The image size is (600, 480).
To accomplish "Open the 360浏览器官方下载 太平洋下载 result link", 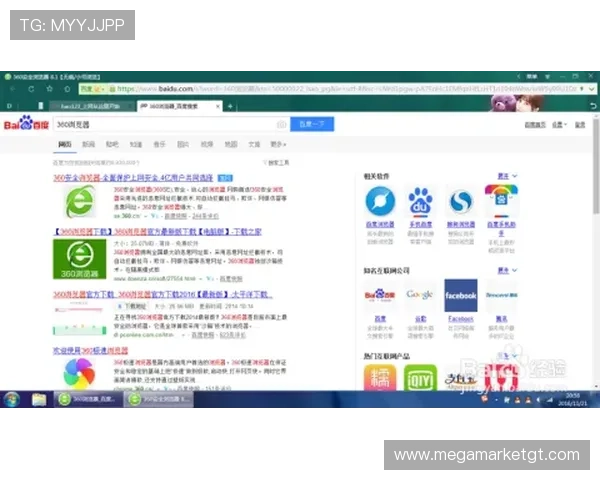I will [163, 294].
